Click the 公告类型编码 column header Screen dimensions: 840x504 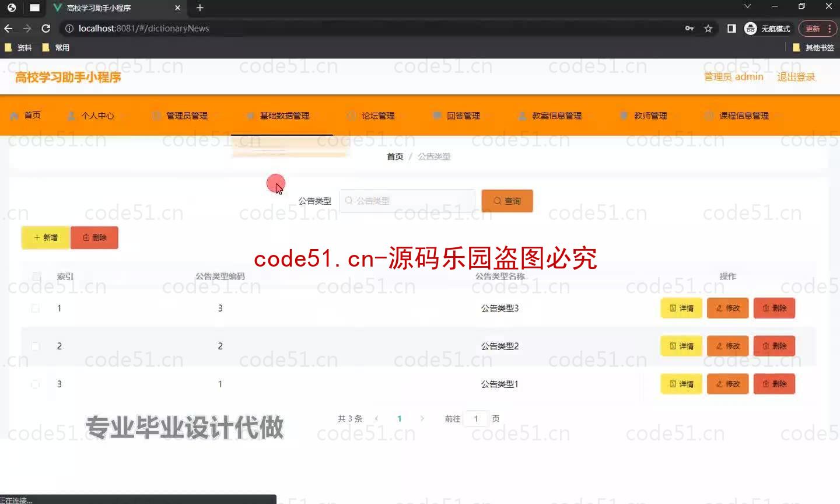coord(220,276)
